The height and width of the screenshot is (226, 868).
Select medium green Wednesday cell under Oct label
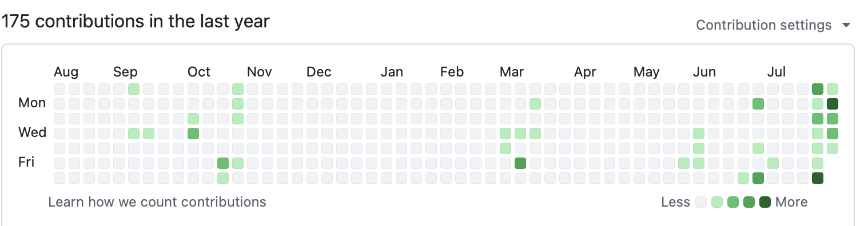pos(193,134)
